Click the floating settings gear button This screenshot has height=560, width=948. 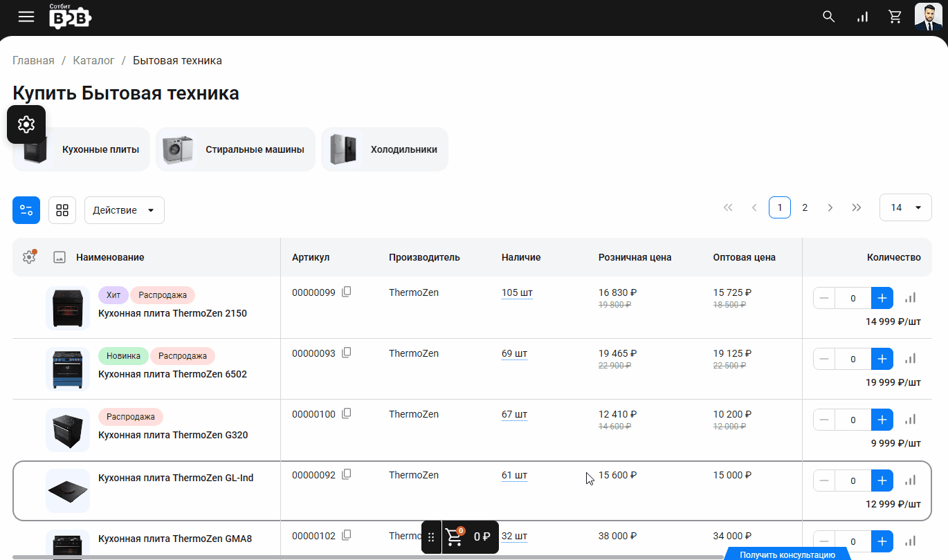coord(26,124)
